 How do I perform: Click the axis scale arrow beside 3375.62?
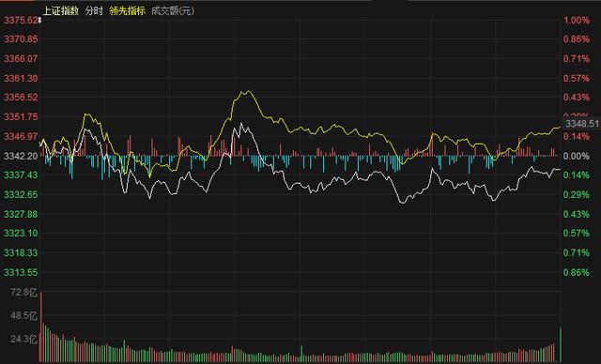(x=39, y=20)
